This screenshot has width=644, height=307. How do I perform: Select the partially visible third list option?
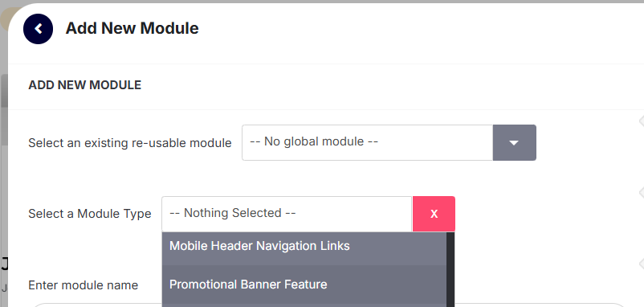pyautogui.click(x=304, y=305)
